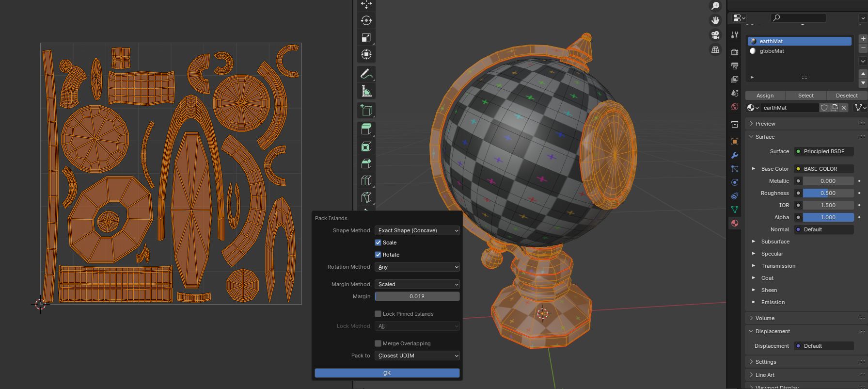Select the Scale tool in viewport toolbar

(366, 37)
